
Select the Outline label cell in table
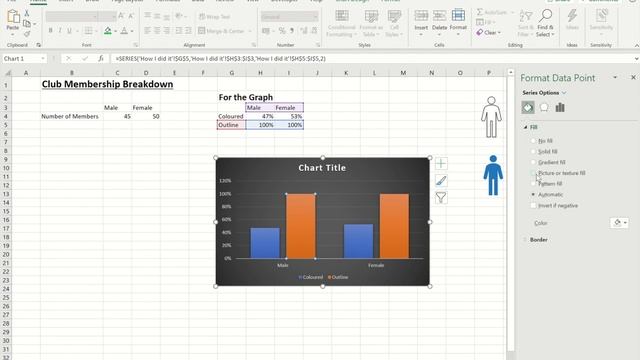231,125
